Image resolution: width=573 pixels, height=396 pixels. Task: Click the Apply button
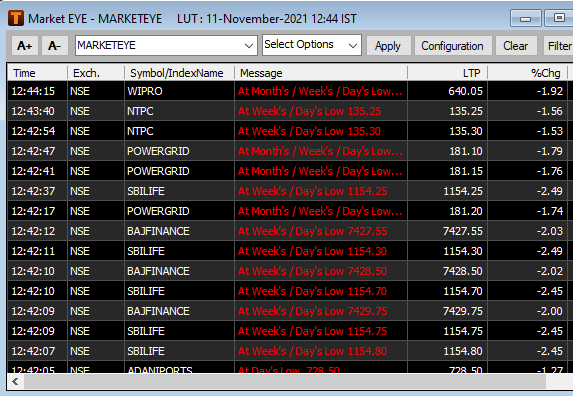point(388,46)
